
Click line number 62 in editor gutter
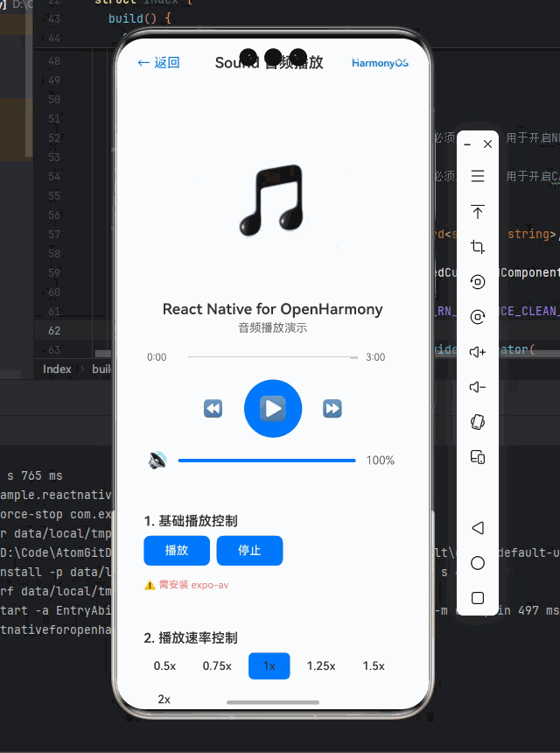pyautogui.click(x=54, y=331)
